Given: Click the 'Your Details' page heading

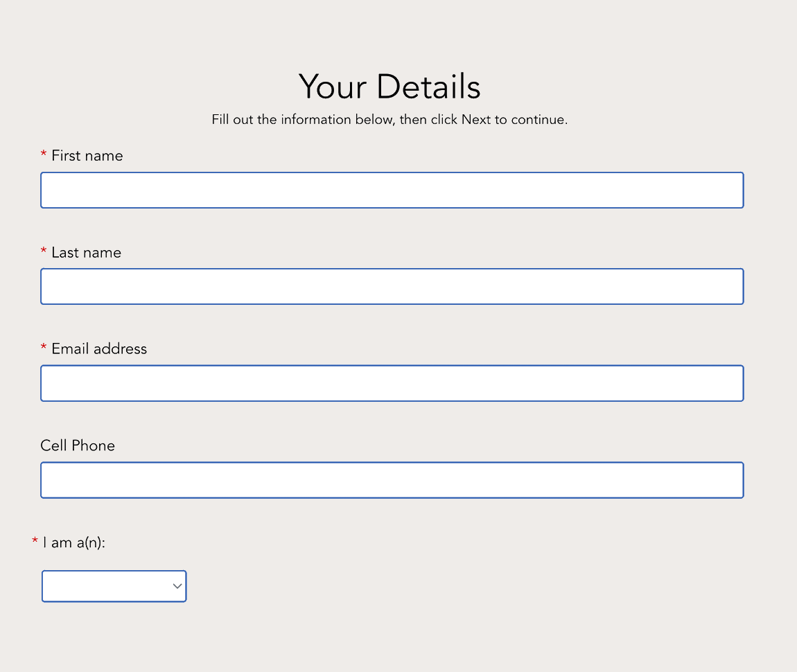Looking at the screenshot, I should coord(389,87).
